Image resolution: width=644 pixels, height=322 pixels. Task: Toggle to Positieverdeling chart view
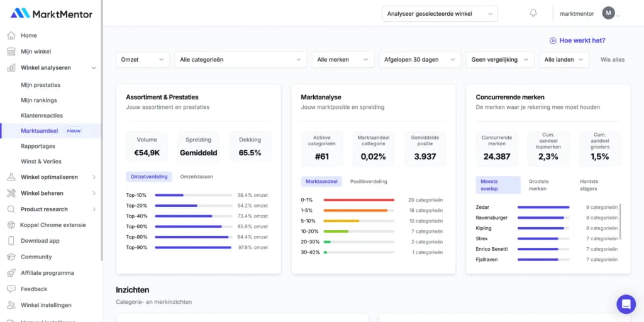pos(369,181)
